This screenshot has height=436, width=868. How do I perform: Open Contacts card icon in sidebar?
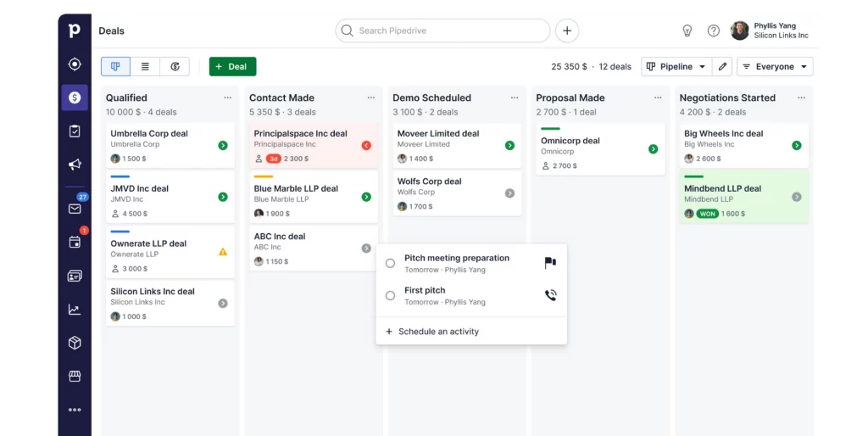click(75, 276)
